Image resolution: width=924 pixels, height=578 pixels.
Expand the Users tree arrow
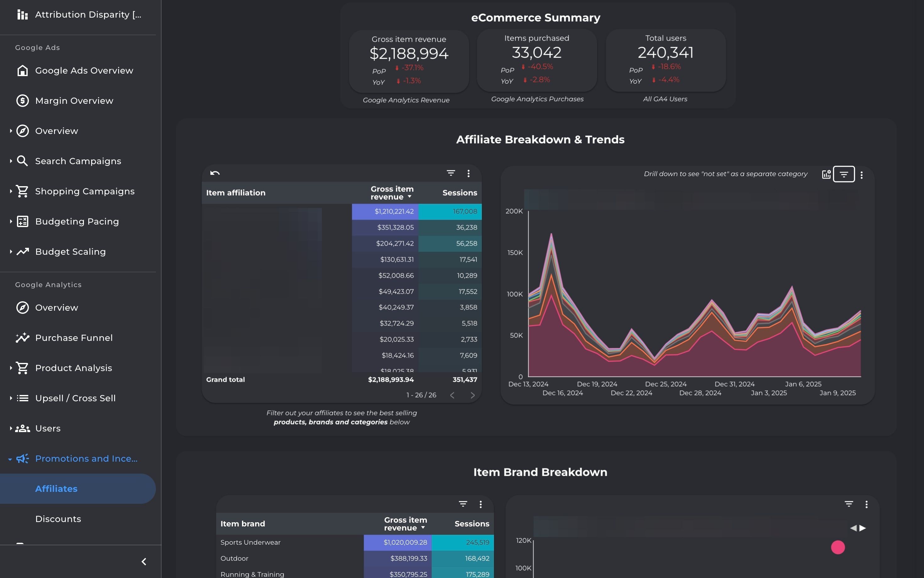[x=11, y=428]
